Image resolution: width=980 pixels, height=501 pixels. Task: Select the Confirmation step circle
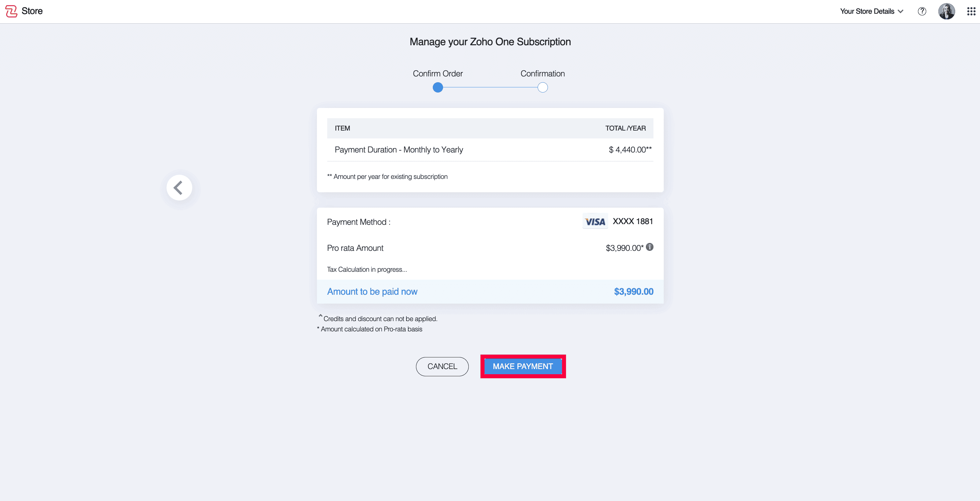coord(542,87)
